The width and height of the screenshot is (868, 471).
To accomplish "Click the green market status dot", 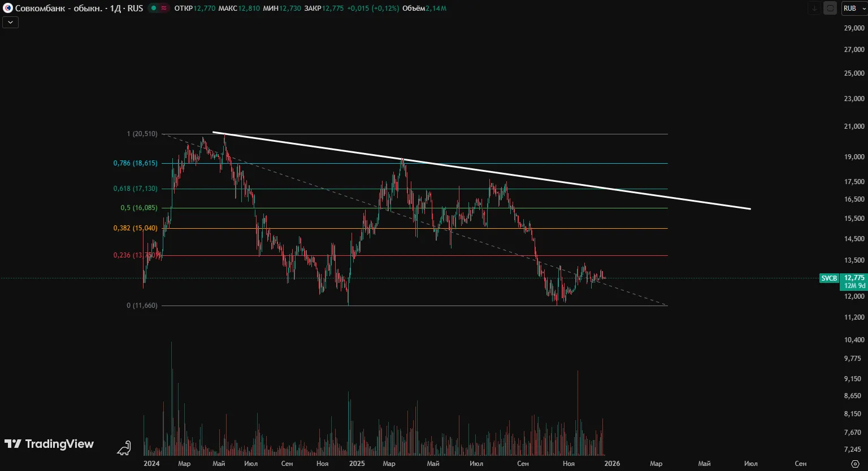I will point(154,8).
